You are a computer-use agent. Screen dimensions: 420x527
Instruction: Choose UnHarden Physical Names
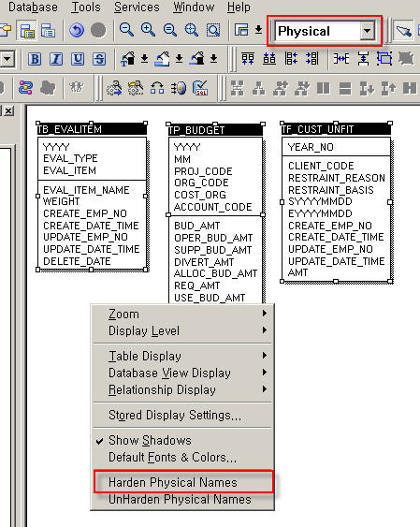click(182, 499)
